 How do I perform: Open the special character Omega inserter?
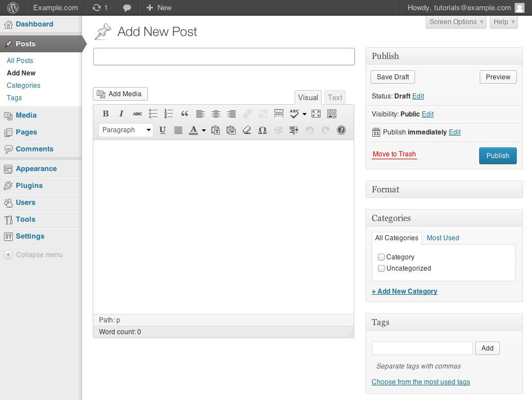(262, 130)
